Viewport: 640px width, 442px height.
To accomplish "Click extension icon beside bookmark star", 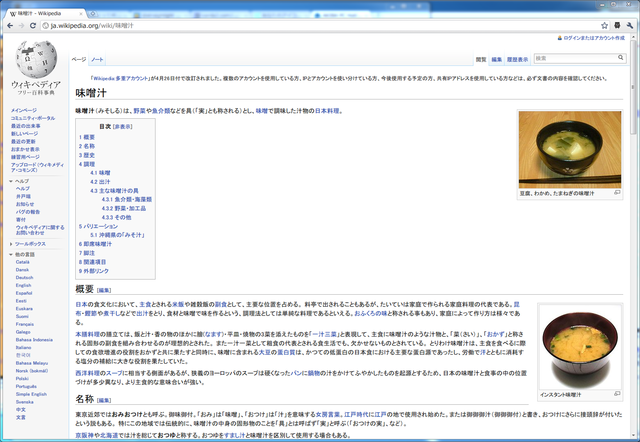I will (x=617, y=25).
